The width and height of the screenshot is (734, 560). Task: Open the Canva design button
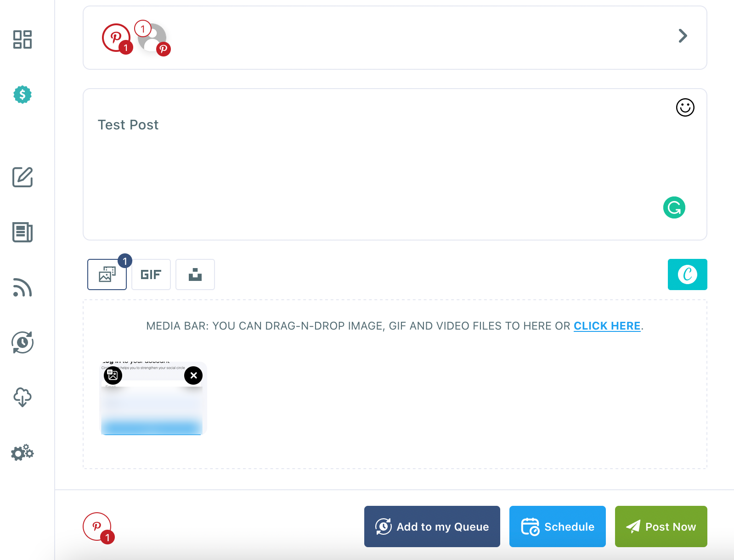(x=687, y=274)
